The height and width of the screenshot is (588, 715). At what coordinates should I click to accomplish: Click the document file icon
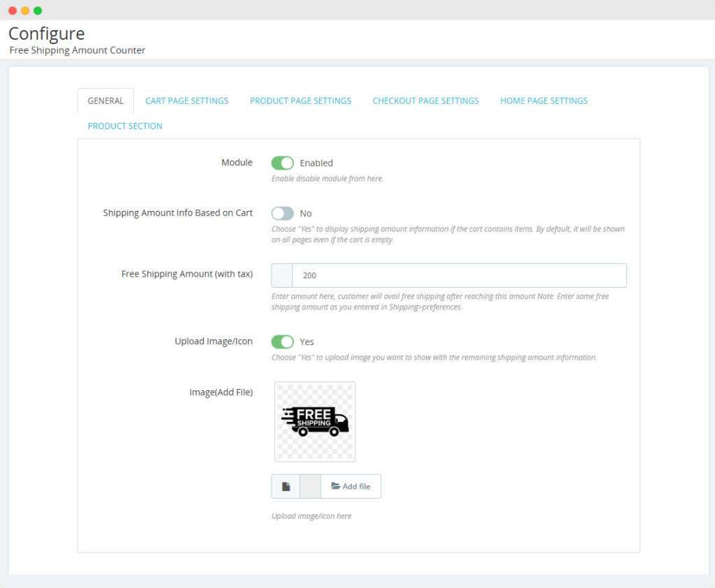(286, 486)
